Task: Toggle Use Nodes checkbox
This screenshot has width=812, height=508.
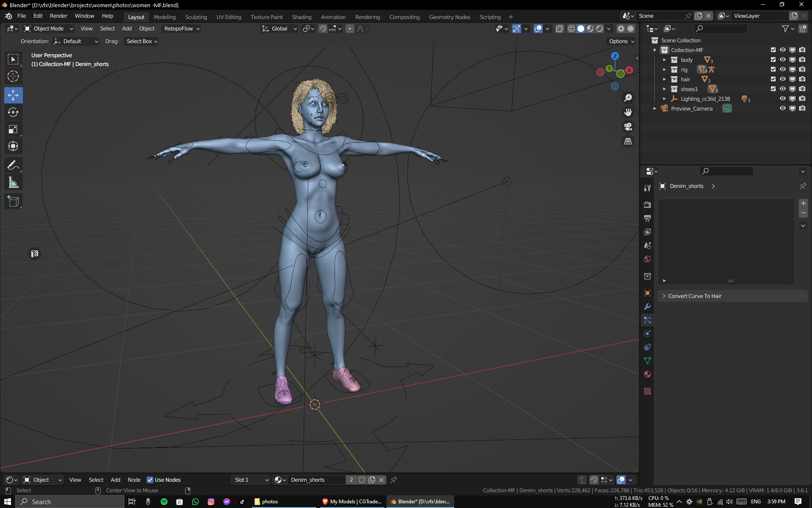Action: pyautogui.click(x=150, y=480)
